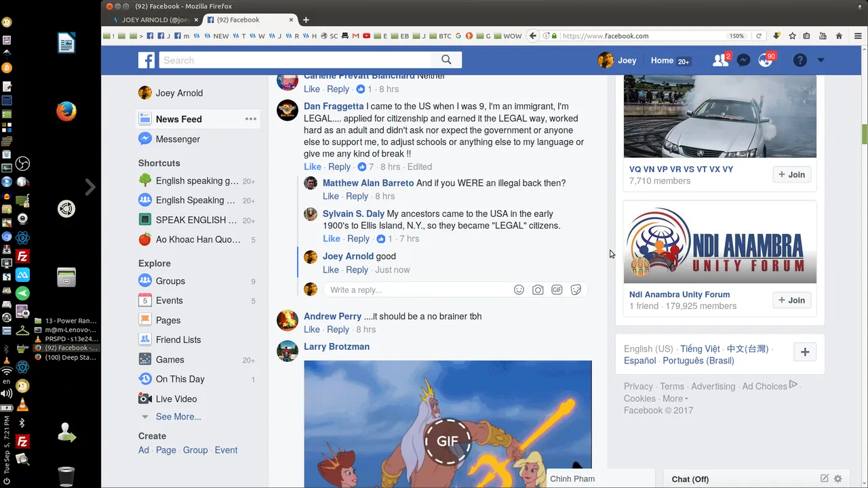Click the Firefox back arrow button
868x488 pixels.
pyautogui.click(x=533, y=36)
